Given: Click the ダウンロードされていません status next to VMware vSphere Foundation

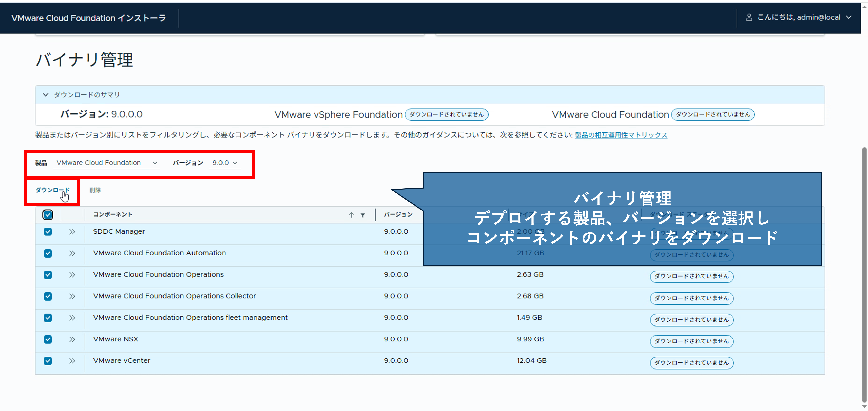Looking at the screenshot, I should (x=446, y=114).
